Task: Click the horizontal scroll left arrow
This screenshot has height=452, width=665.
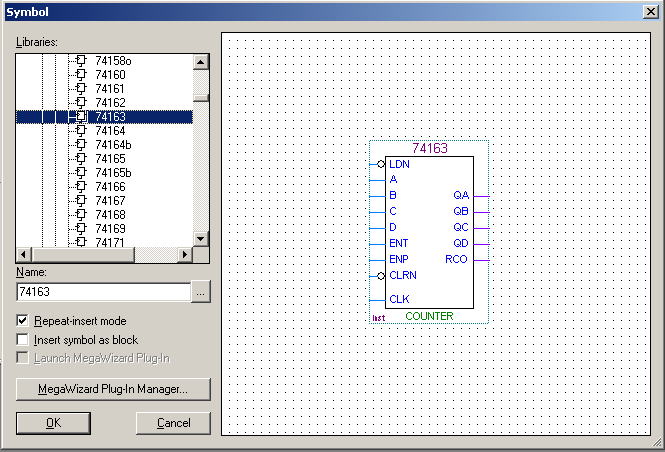Action: (23, 254)
